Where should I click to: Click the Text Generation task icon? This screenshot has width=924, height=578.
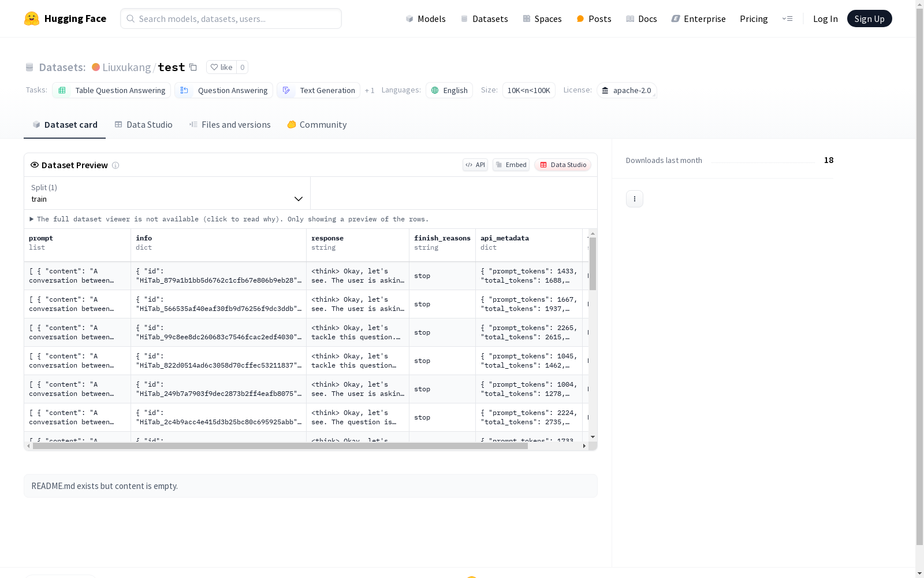(286, 90)
